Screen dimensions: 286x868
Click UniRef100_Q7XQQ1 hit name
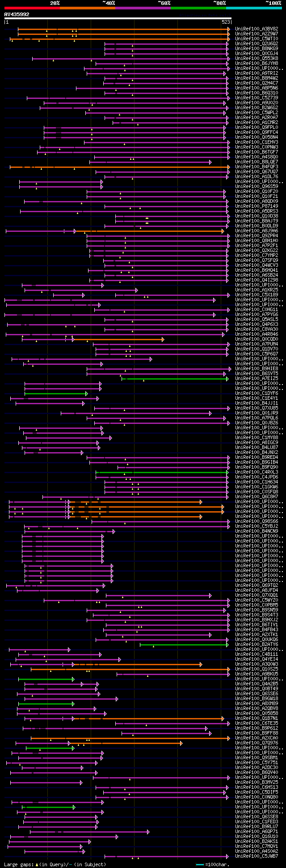click(x=257, y=595)
